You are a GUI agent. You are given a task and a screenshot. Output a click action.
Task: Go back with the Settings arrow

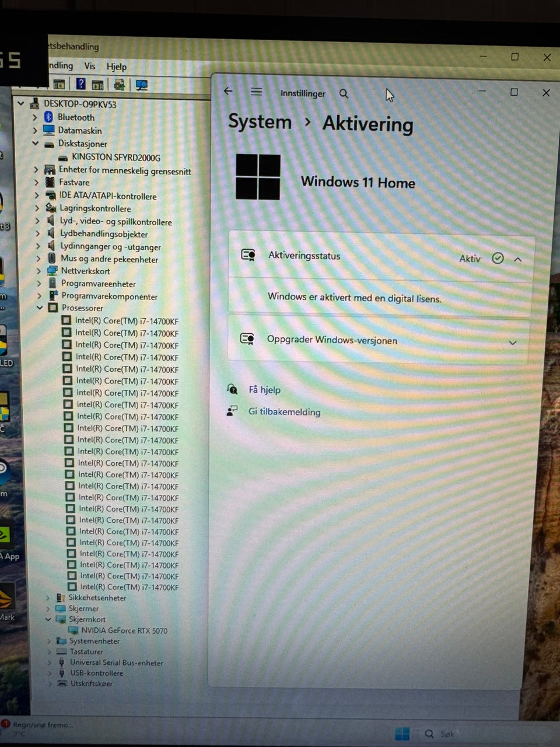(x=228, y=91)
